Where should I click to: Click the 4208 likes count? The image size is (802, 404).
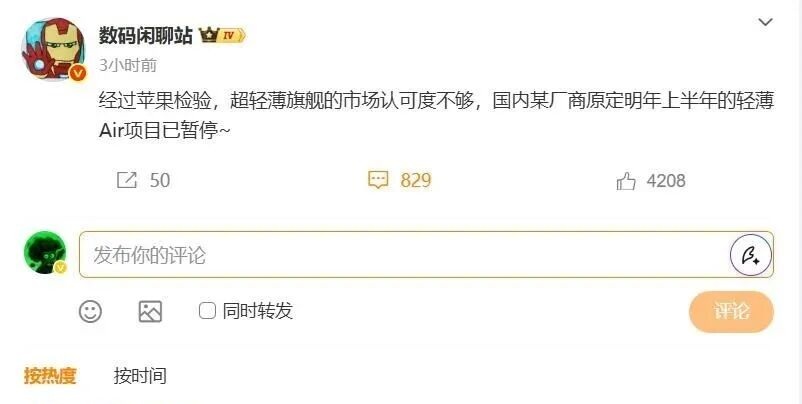tap(666, 181)
